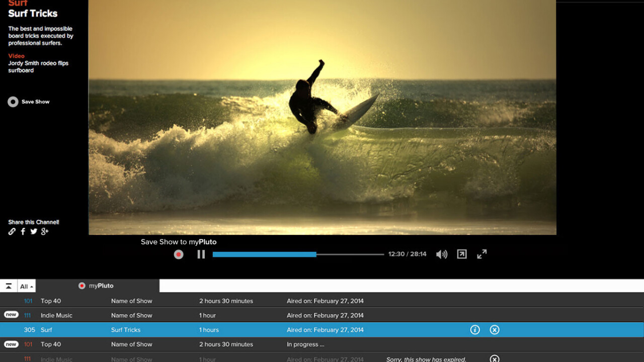The width and height of the screenshot is (644, 362).
Task: Enter fullscreen mode
Action: [482, 254]
